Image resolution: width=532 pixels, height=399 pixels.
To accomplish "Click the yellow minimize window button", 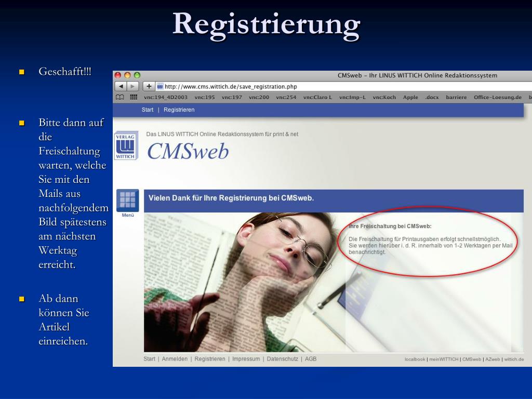I will [x=128, y=75].
